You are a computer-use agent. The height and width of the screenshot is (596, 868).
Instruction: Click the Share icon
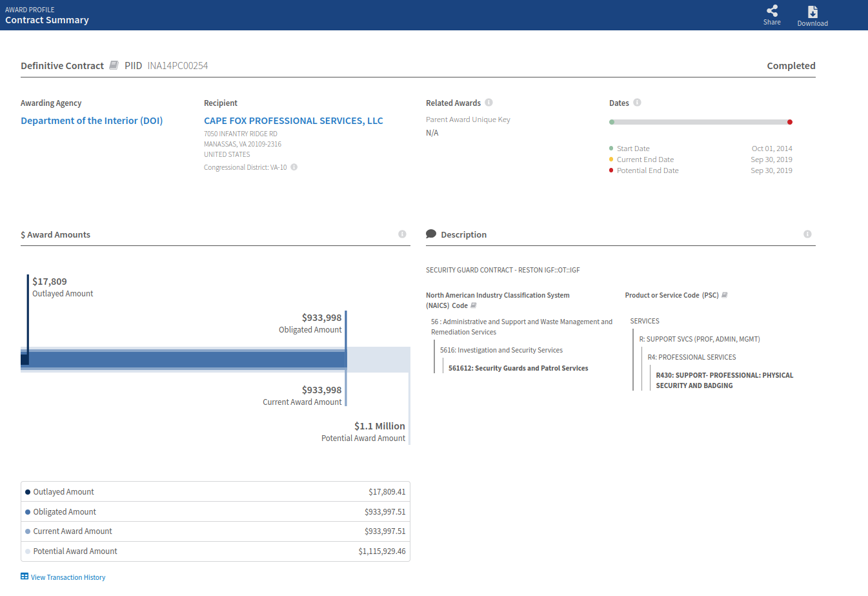click(x=772, y=10)
